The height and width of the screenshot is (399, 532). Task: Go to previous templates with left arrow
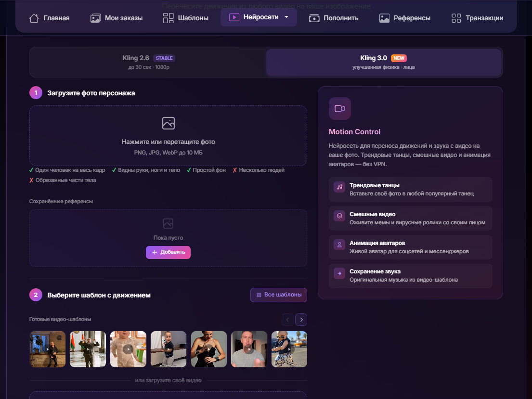[287, 320]
